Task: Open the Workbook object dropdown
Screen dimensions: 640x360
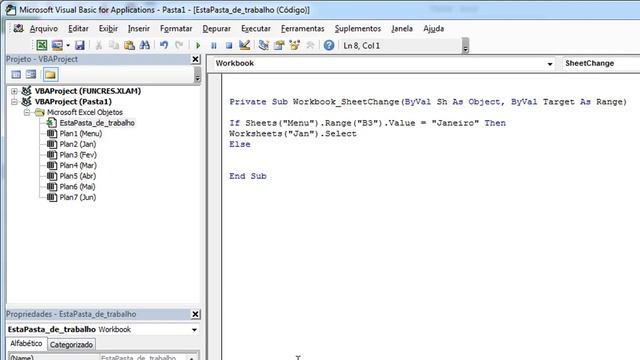Action: click(x=549, y=64)
